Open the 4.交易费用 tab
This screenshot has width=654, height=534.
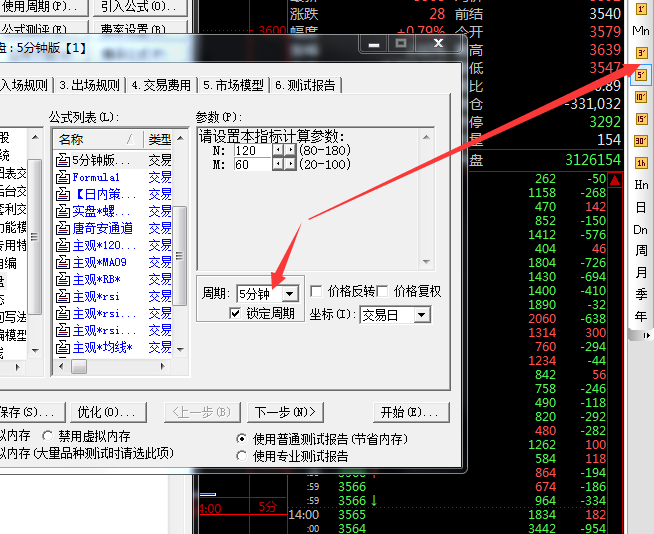(x=161, y=85)
